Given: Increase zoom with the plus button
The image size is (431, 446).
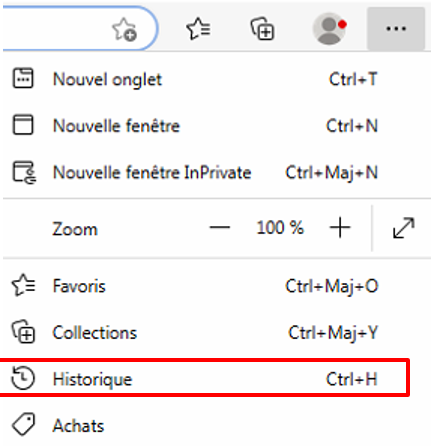Looking at the screenshot, I should pyautogui.click(x=340, y=228).
